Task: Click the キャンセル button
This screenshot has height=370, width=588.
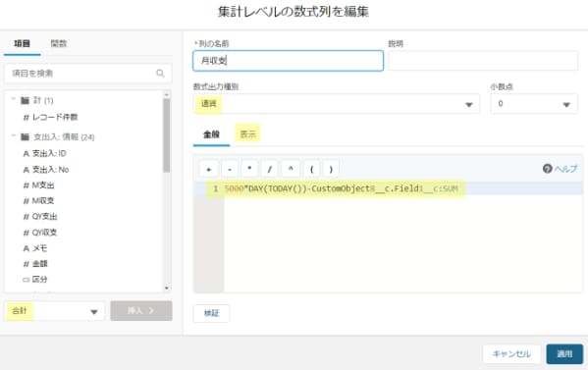Action: (511, 354)
